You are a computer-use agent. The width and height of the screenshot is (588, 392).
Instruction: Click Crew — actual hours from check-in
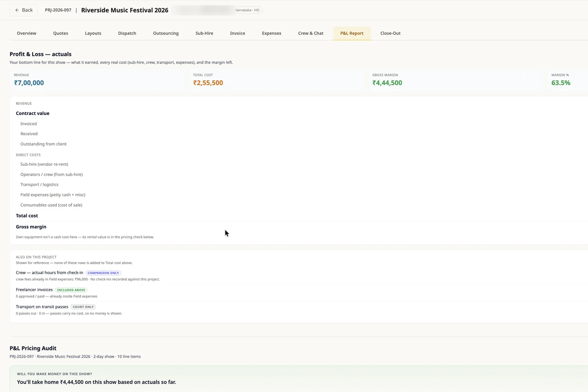[49, 273]
